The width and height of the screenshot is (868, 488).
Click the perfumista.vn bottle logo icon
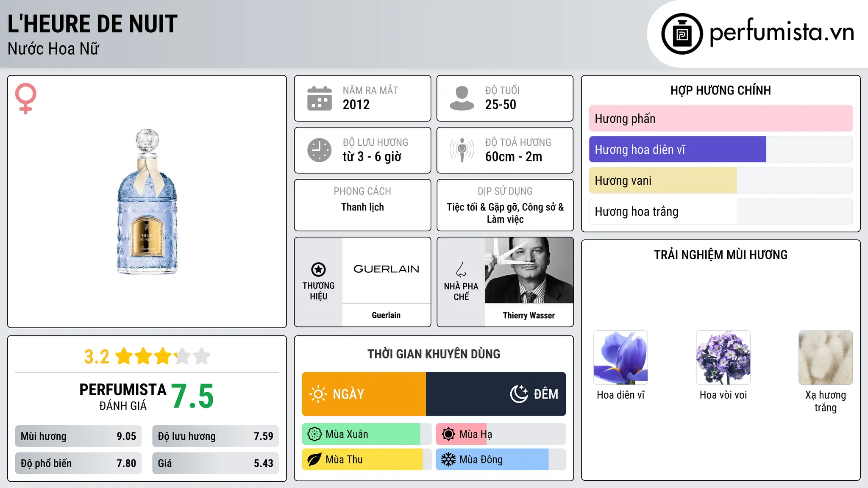682,34
